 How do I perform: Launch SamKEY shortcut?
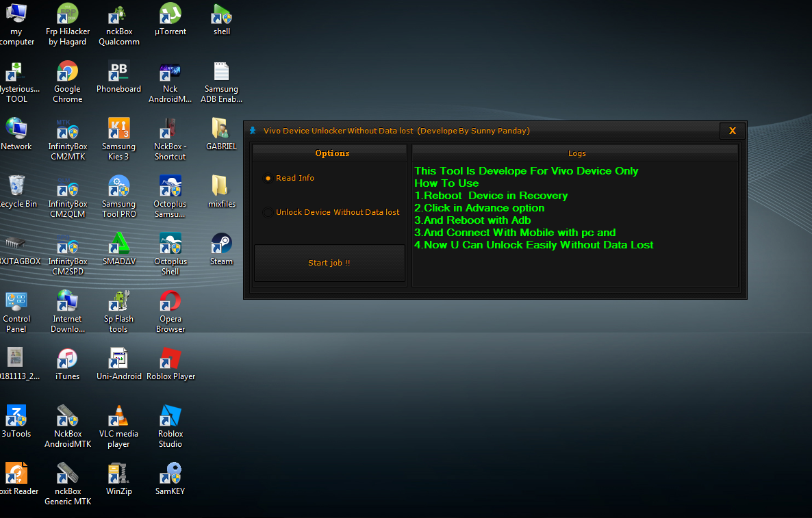tap(170, 479)
